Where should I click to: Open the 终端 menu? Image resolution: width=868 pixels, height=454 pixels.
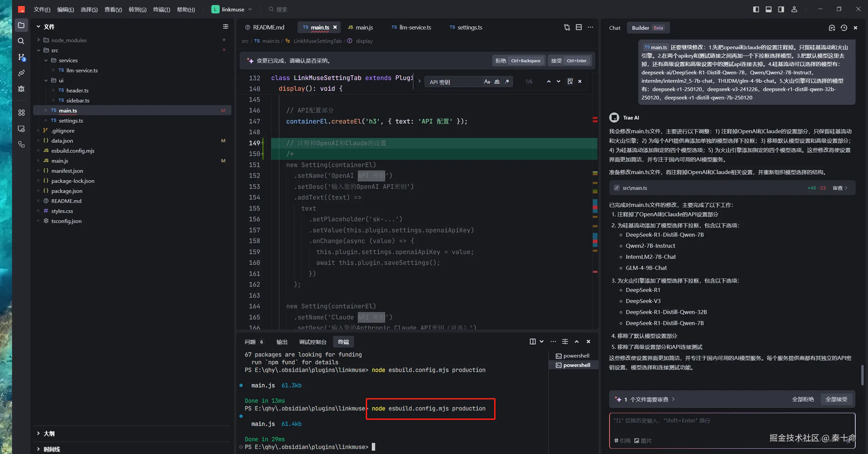(161, 9)
